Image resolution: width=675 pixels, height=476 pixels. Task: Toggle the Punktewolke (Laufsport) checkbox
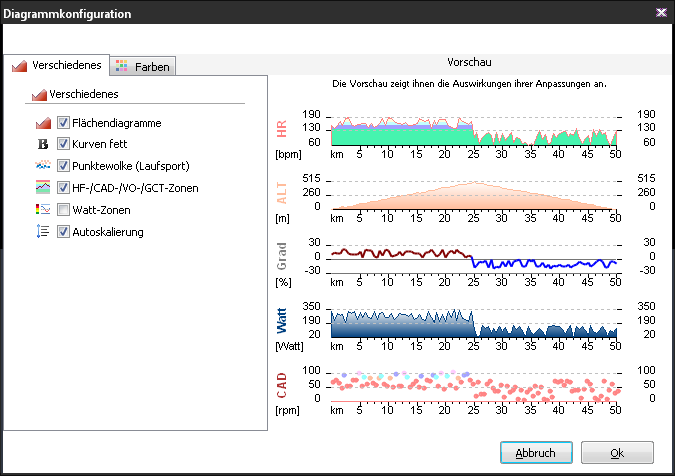(63, 165)
